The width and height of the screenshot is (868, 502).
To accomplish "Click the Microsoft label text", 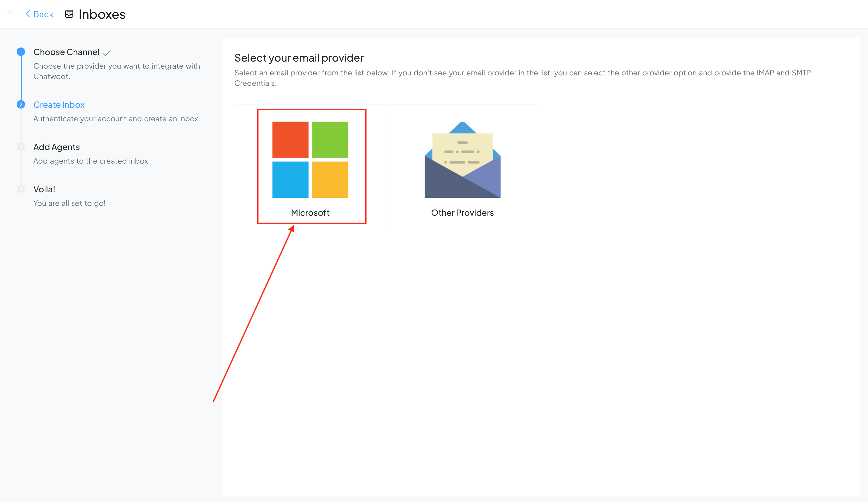I will point(310,213).
